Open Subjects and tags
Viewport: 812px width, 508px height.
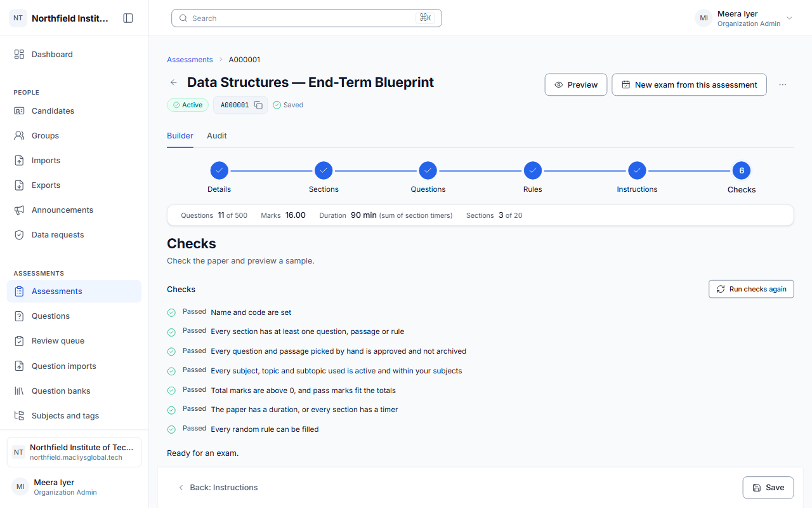pyautogui.click(x=74, y=416)
